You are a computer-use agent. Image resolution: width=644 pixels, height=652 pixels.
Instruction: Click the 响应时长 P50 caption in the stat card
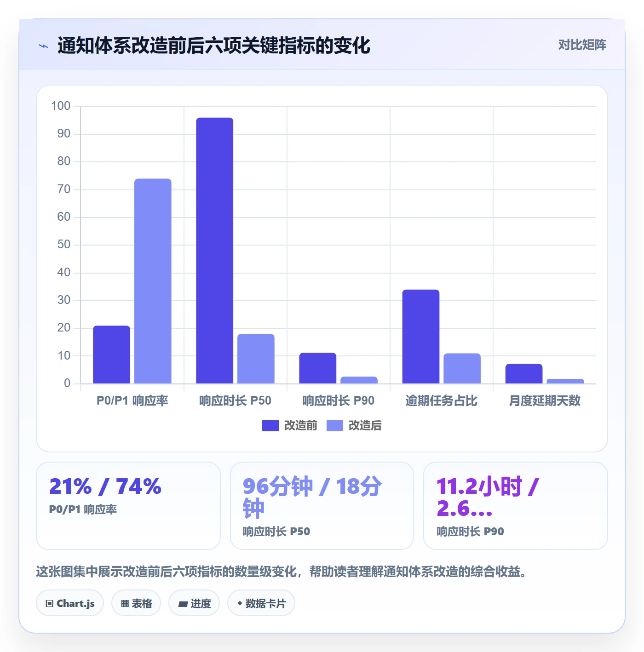[276, 532]
